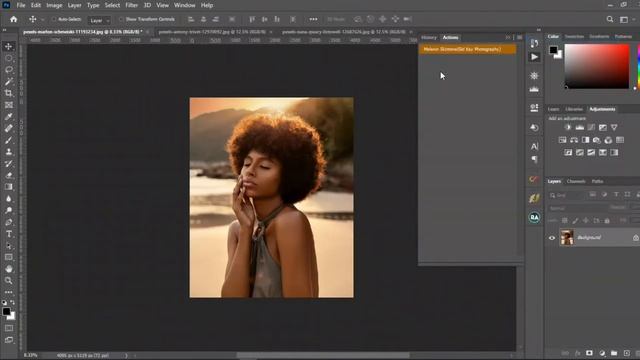Toggle the pixel layer filter in Layers panel

593,195
